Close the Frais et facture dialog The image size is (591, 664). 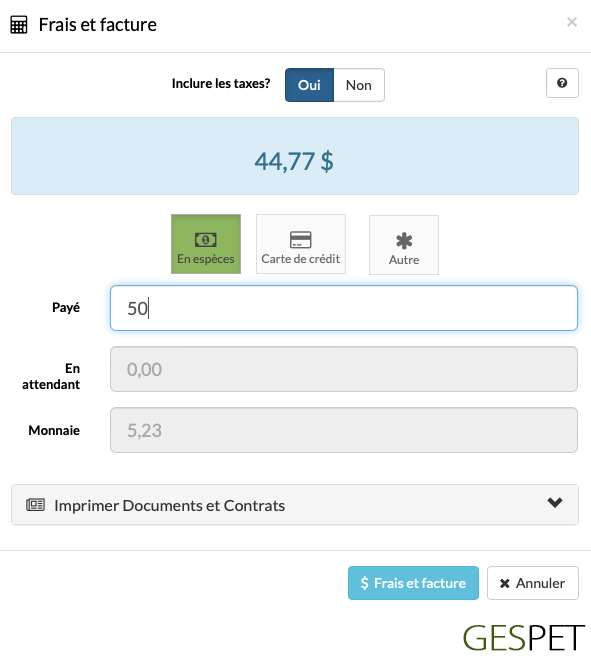[x=572, y=22]
